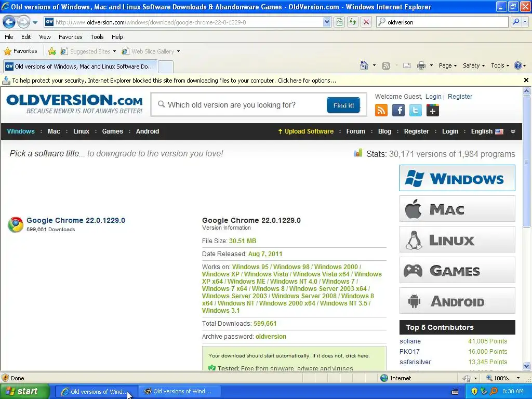Screen dimensions: 532x399
Task: Open the View menu
Action: (45, 37)
